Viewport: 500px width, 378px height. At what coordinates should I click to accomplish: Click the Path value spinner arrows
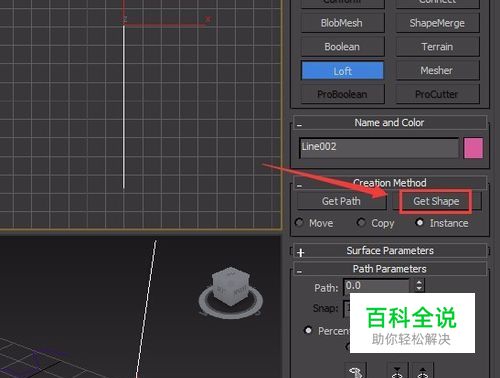pyautogui.click(x=419, y=286)
